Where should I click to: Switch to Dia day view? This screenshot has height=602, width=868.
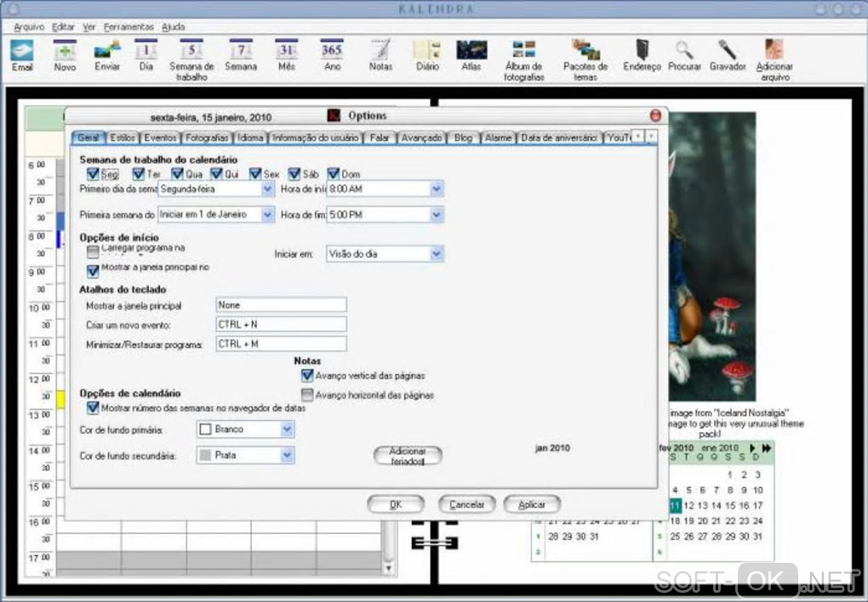(x=146, y=55)
